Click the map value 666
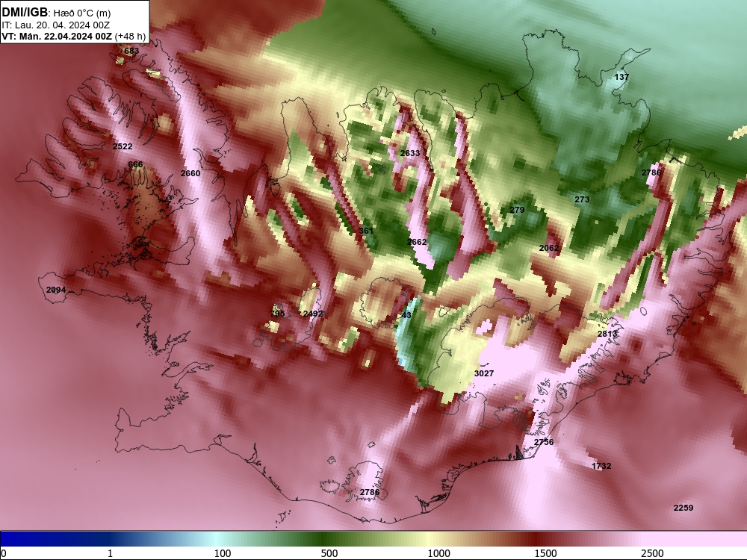Image resolution: width=747 pixels, height=560 pixels. click(x=135, y=164)
